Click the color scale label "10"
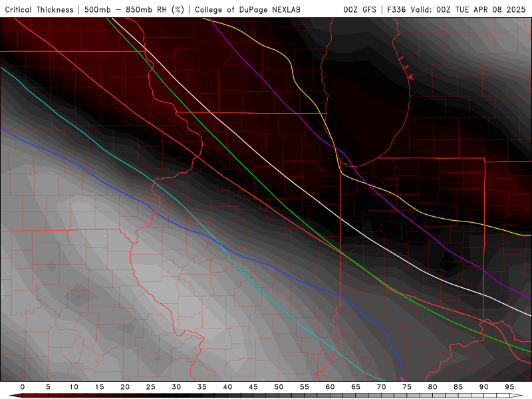Viewport: 532px width, 399px height. 74,387
